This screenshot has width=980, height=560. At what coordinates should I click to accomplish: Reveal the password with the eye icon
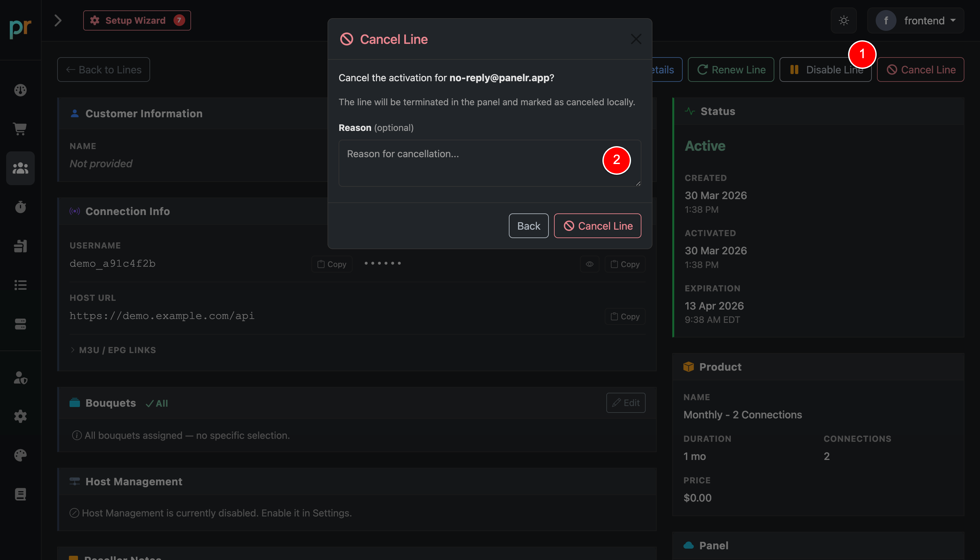[x=590, y=264]
